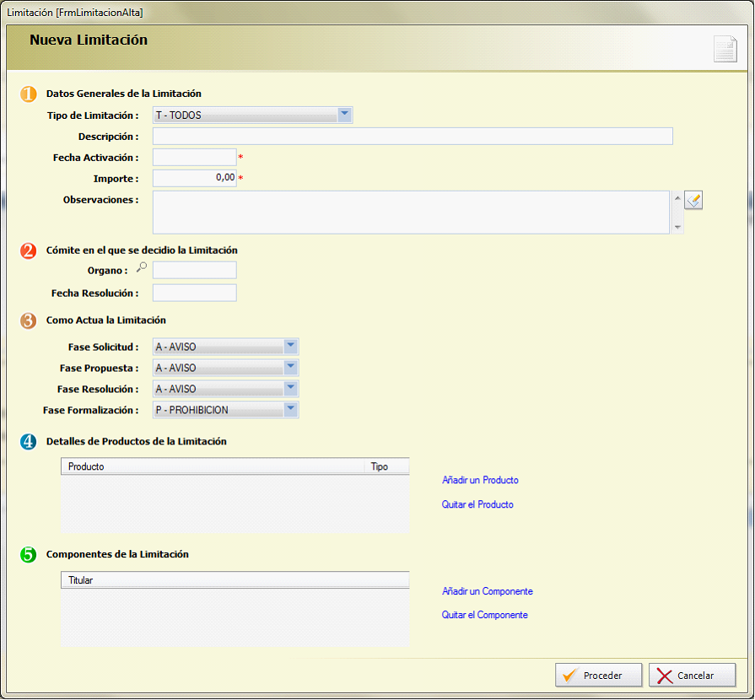Click the Quitar el Producto link
Screen dimensions: 755x700
tap(477, 504)
